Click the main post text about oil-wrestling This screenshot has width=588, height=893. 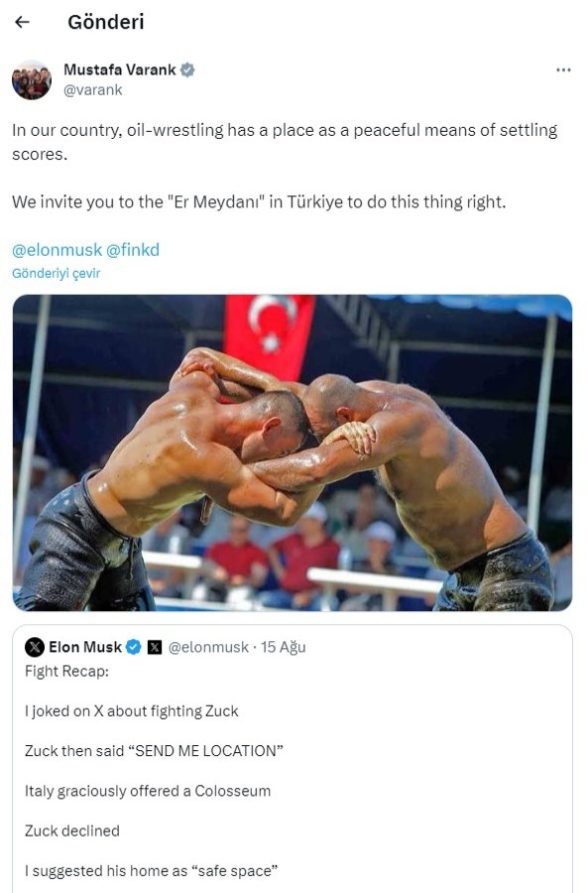click(x=285, y=142)
